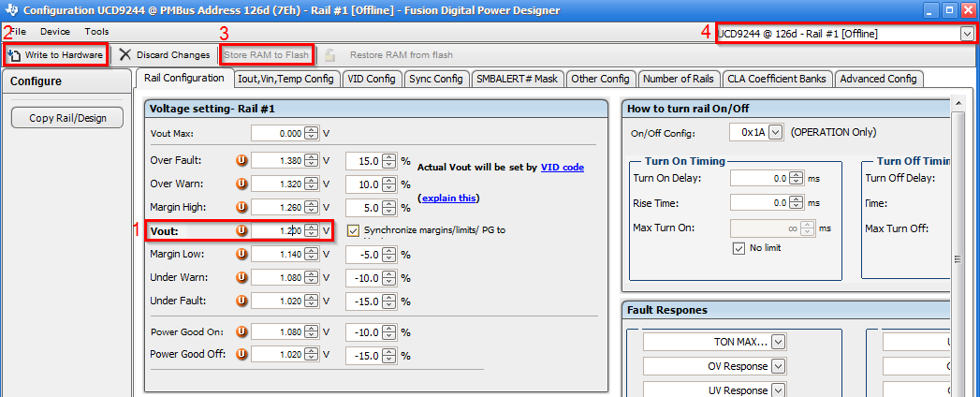Screen dimensions: 980x397
Task: Click the stepper on Margin High percent
Action: 388,207
